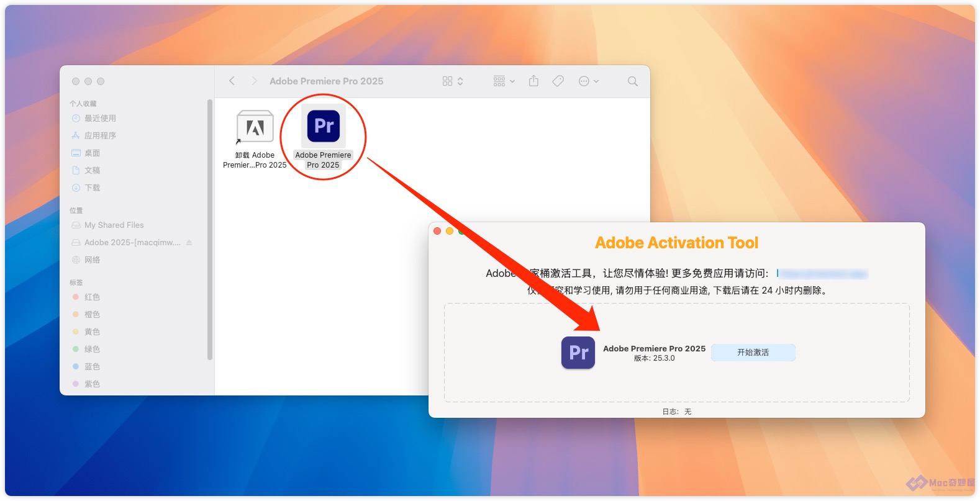Select the uninstall Adobe Premiere Pro 2025 shortcut
Viewport: 980px width, 501px height.
pyautogui.click(x=255, y=139)
